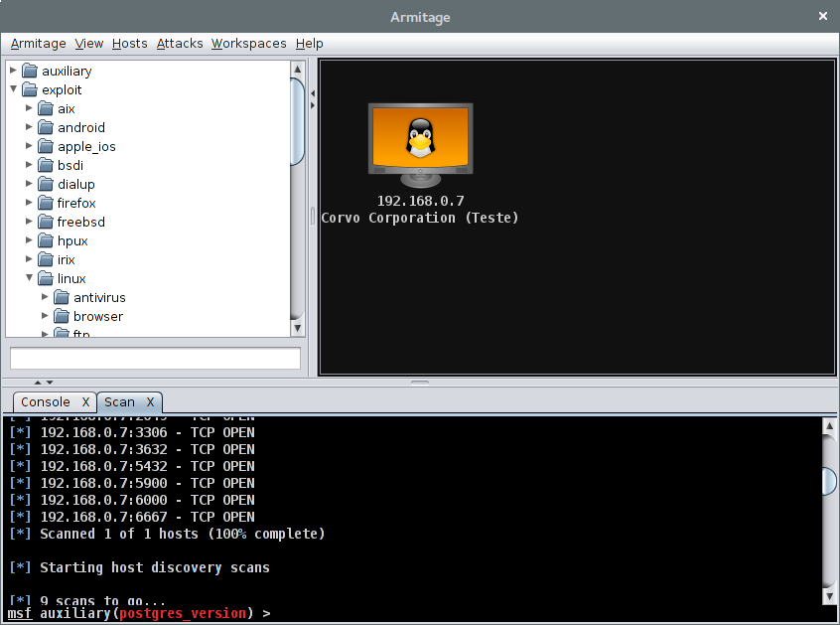
Task: Expand the antivirus tree node
Action: click(45, 296)
